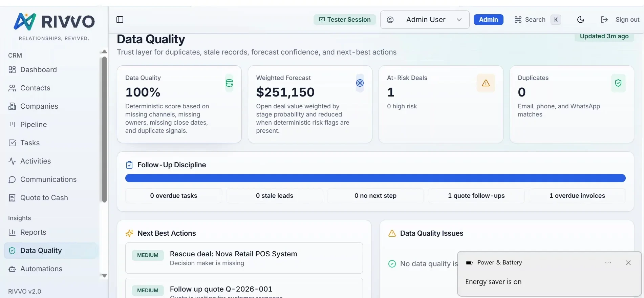Click the Energy saver is on message
The width and height of the screenshot is (644, 298).
493,282
